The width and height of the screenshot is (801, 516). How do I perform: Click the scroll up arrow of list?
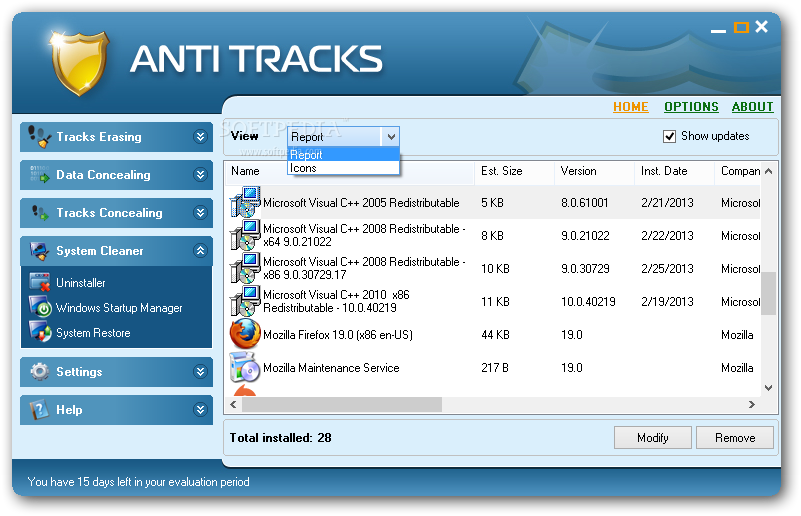click(768, 171)
